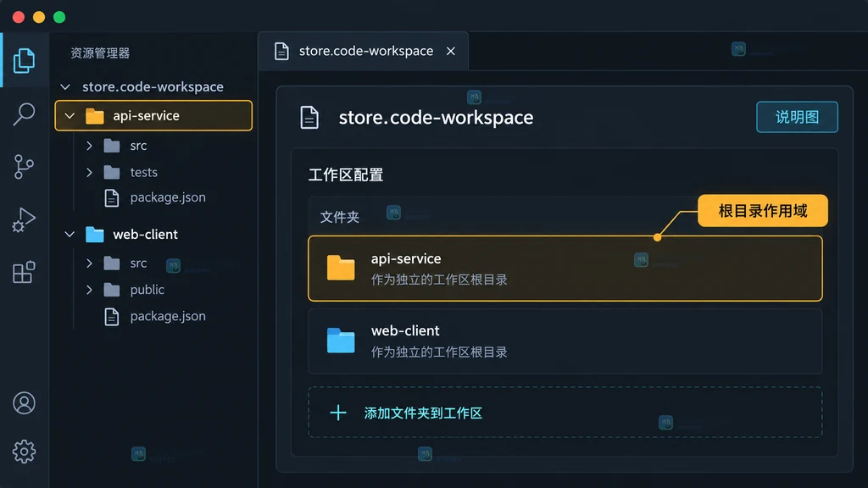Click file icon of web-client package.json
Image resolution: width=868 pixels, height=488 pixels.
[112, 317]
